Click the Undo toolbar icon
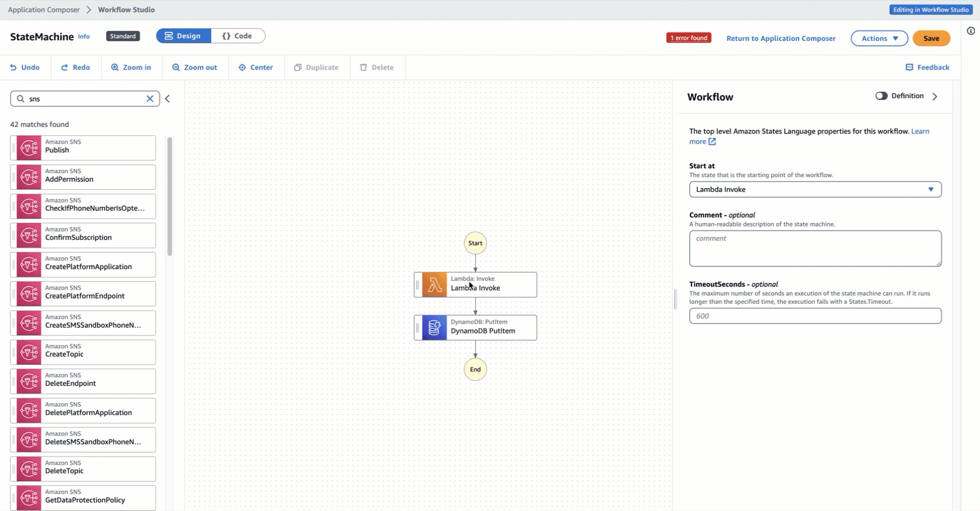The height and width of the screenshot is (511, 980). coord(14,68)
